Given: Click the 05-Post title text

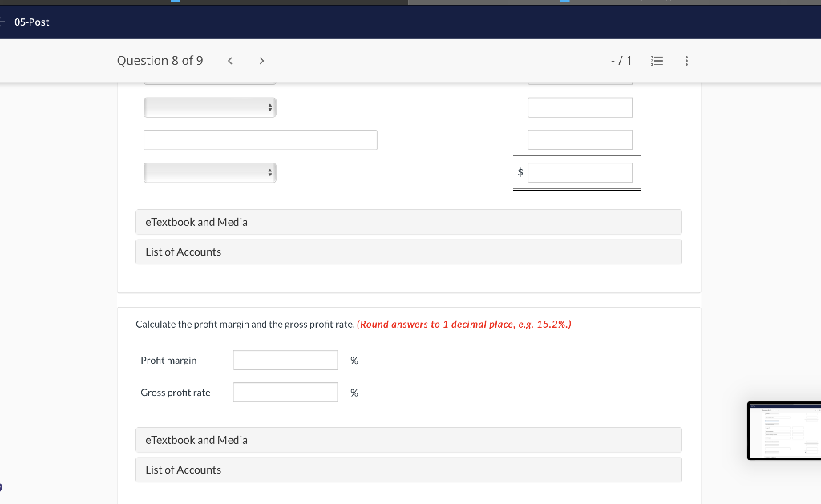Looking at the screenshot, I should [32, 22].
